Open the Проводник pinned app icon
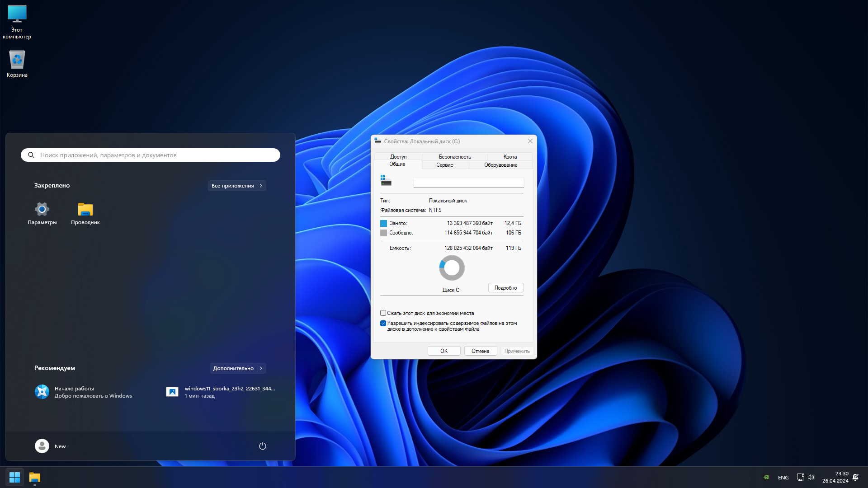The height and width of the screenshot is (488, 868). tap(85, 209)
